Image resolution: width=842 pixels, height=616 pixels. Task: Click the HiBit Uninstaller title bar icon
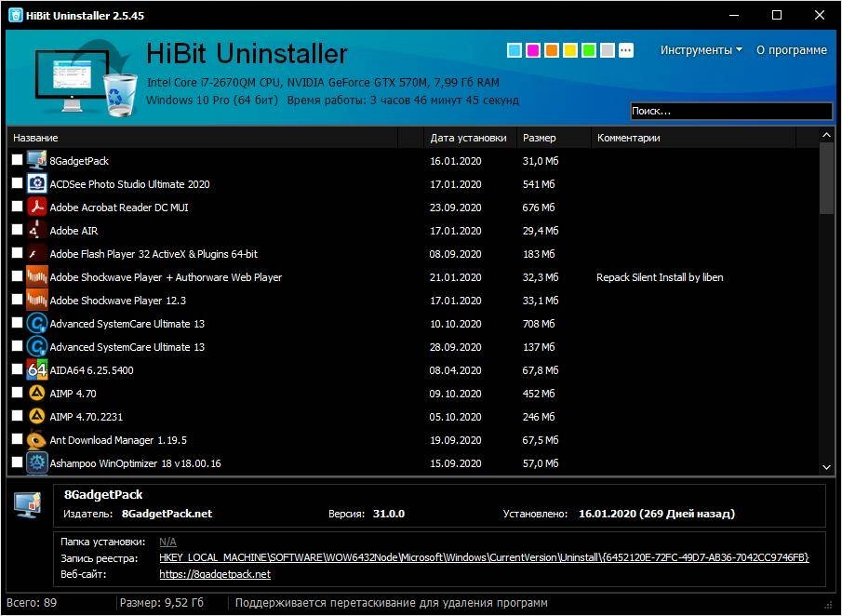pyautogui.click(x=16, y=15)
